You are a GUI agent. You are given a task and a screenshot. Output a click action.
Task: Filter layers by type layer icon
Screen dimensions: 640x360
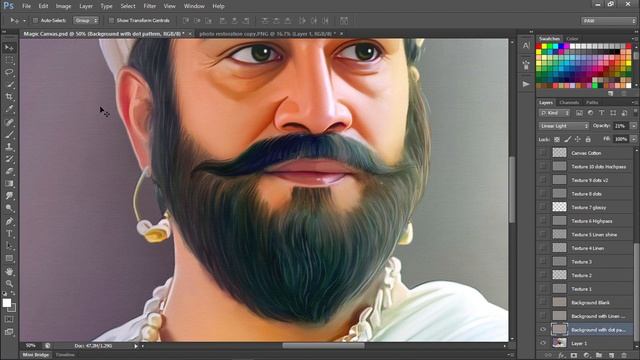pyautogui.click(x=602, y=113)
